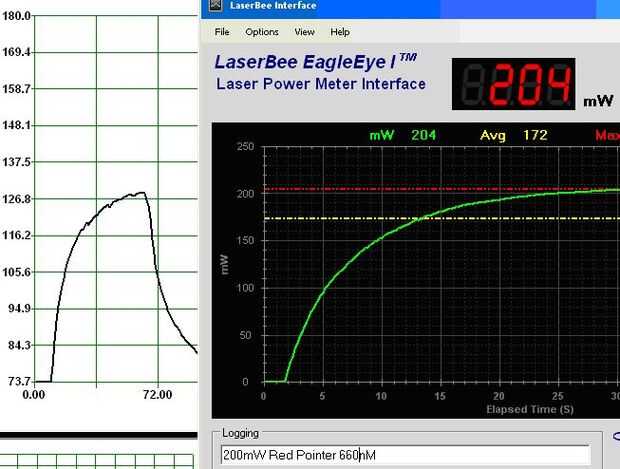Click the 148.1 label on left graph
Viewport: 620px width, 469px height.
click(16, 125)
